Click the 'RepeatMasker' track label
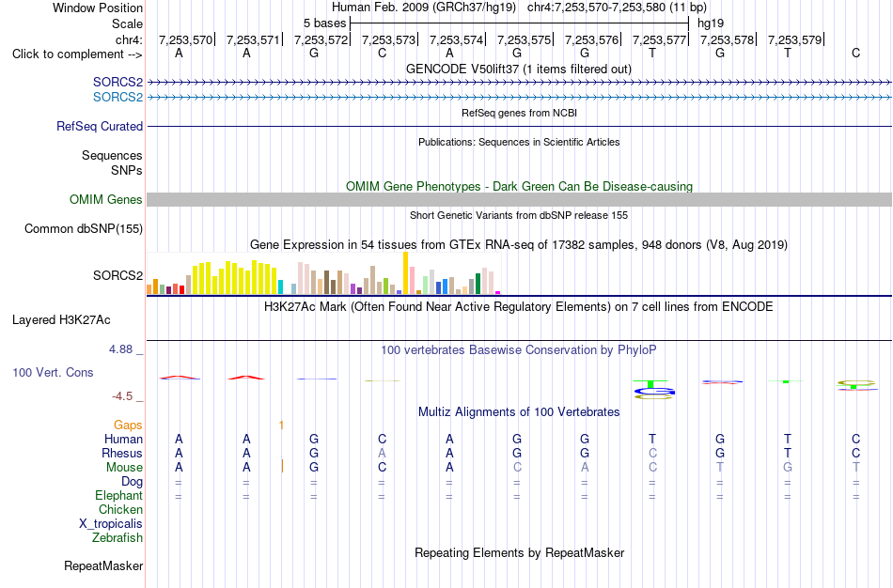Viewport: 893px width, 588px height. [103, 565]
